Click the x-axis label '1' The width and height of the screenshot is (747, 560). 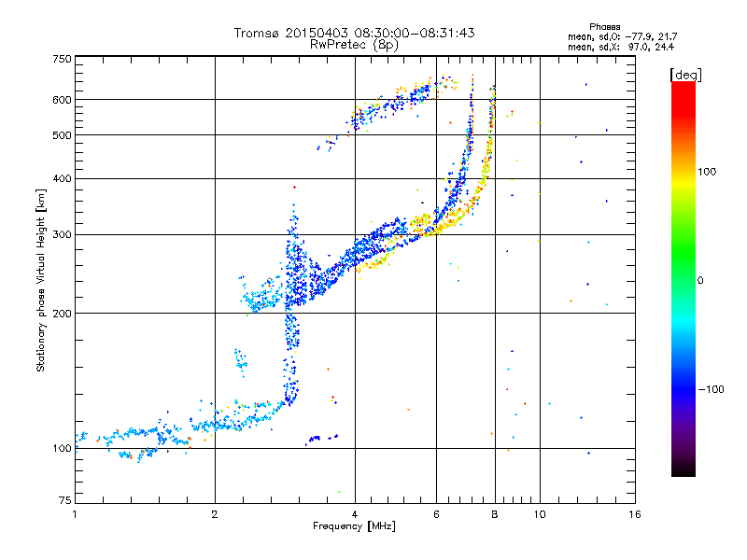[x=75, y=514]
